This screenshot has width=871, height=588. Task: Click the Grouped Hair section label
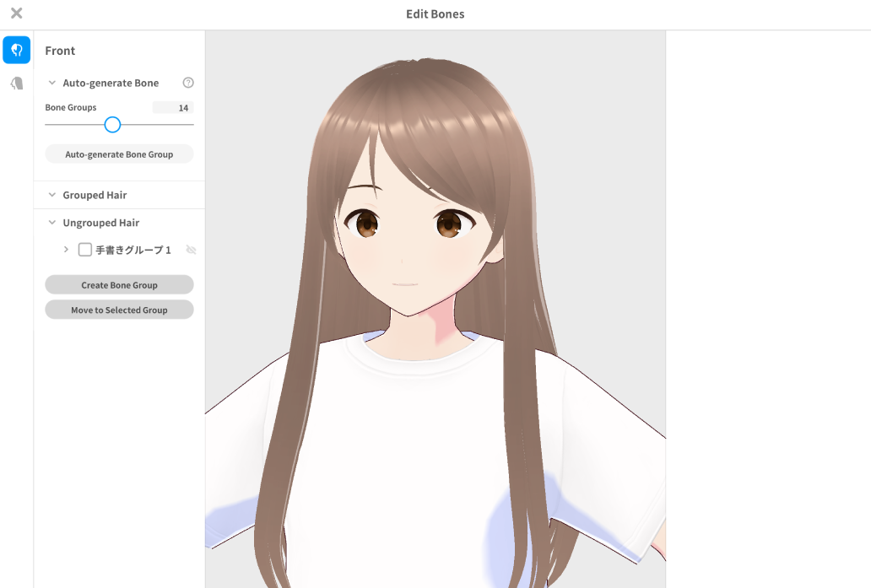(x=95, y=195)
